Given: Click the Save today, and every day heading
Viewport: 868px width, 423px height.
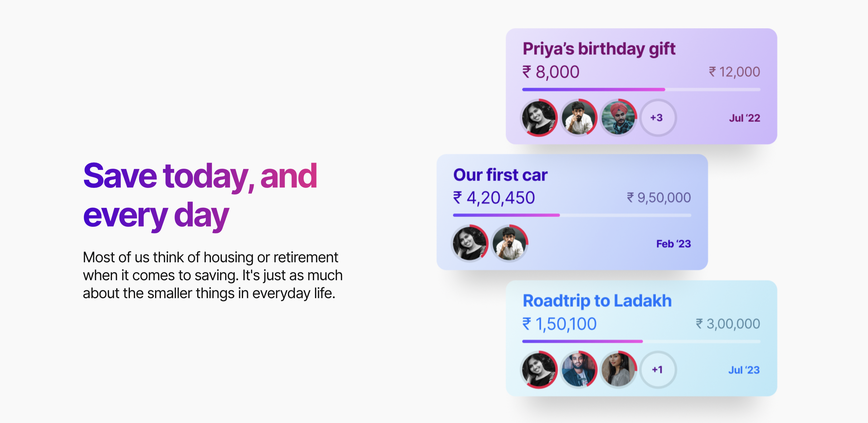Looking at the screenshot, I should 200,195.
